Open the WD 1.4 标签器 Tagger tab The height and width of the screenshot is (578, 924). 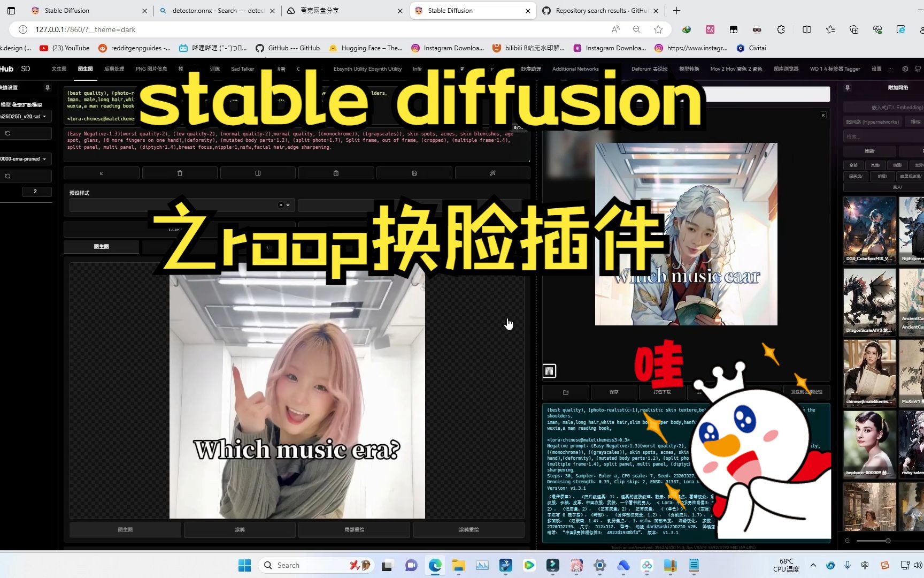click(835, 69)
